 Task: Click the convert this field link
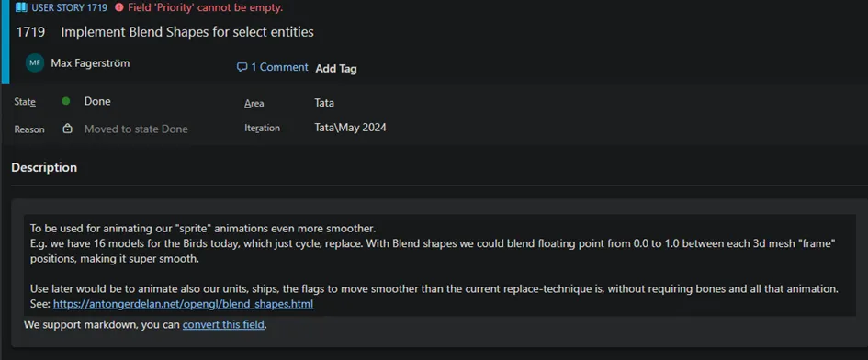(223, 324)
